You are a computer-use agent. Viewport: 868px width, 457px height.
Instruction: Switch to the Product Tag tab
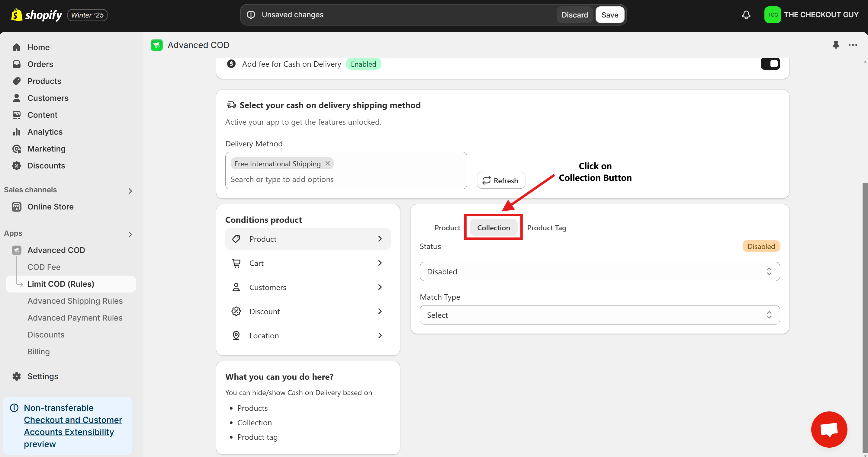(x=546, y=228)
